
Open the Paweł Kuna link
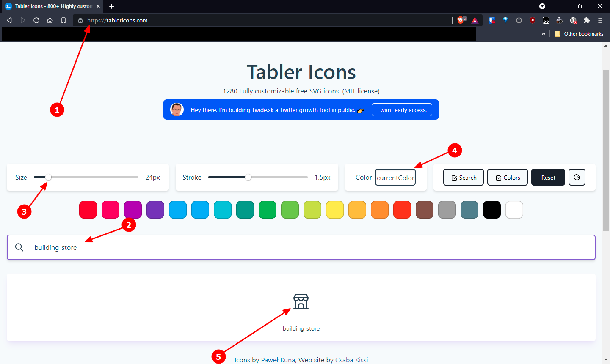tap(278, 360)
